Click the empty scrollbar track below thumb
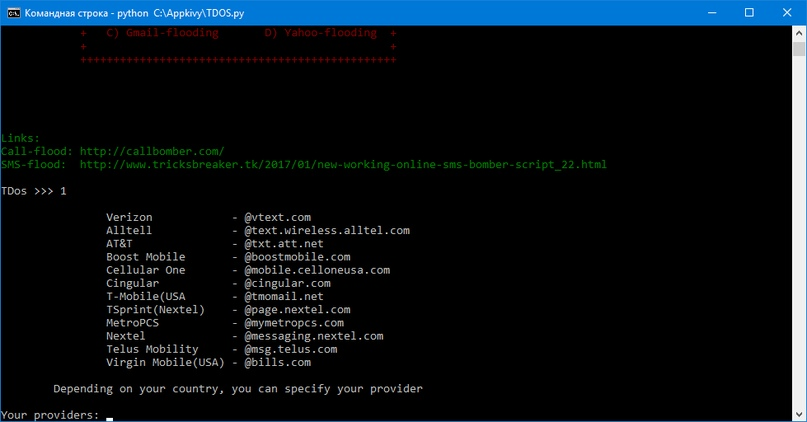Viewport: 807px width, 422px height. point(799,232)
